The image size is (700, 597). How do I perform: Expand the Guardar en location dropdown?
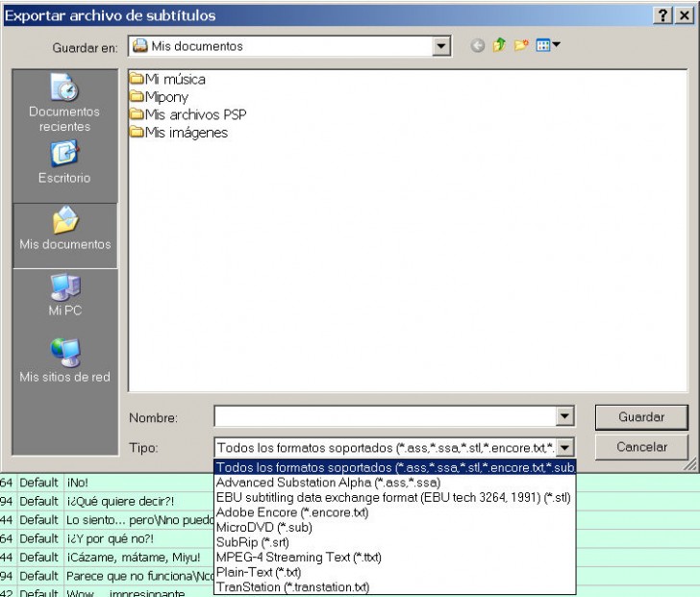pos(441,46)
